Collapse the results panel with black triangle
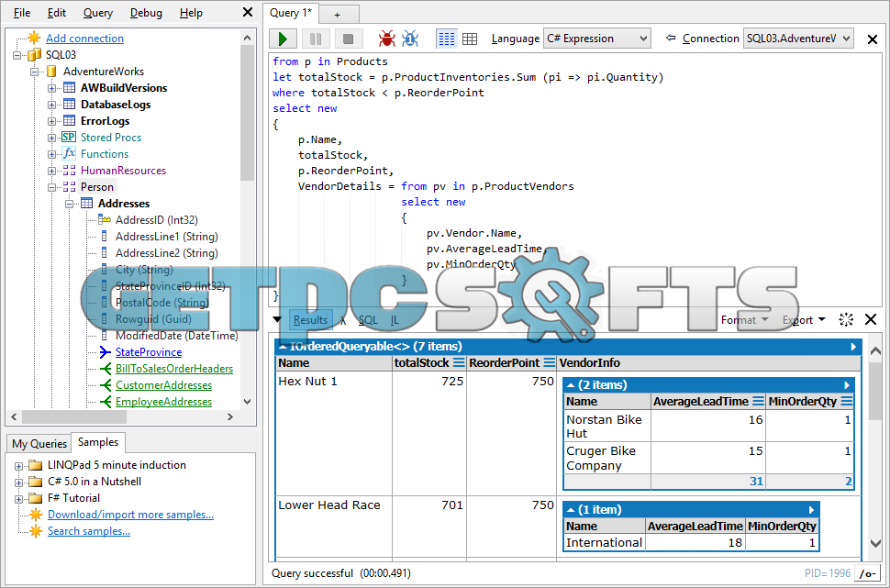 pyautogui.click(x=277, y=319)
